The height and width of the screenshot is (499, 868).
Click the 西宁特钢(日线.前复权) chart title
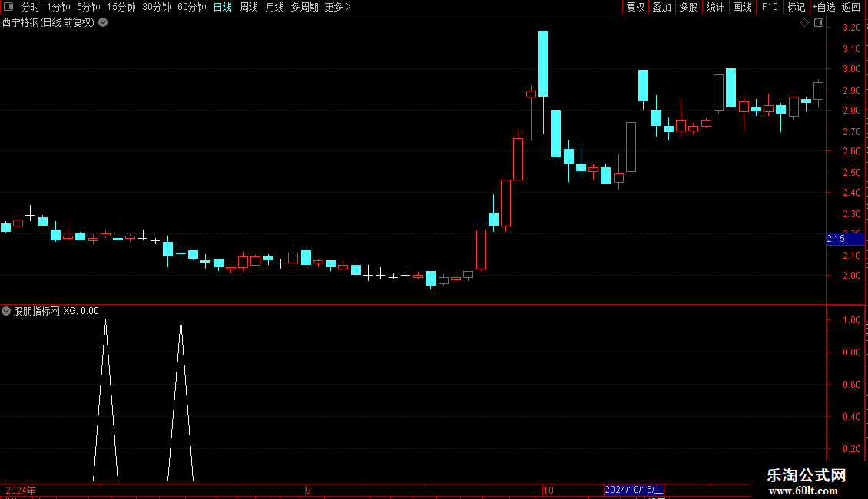pos(48,22)
